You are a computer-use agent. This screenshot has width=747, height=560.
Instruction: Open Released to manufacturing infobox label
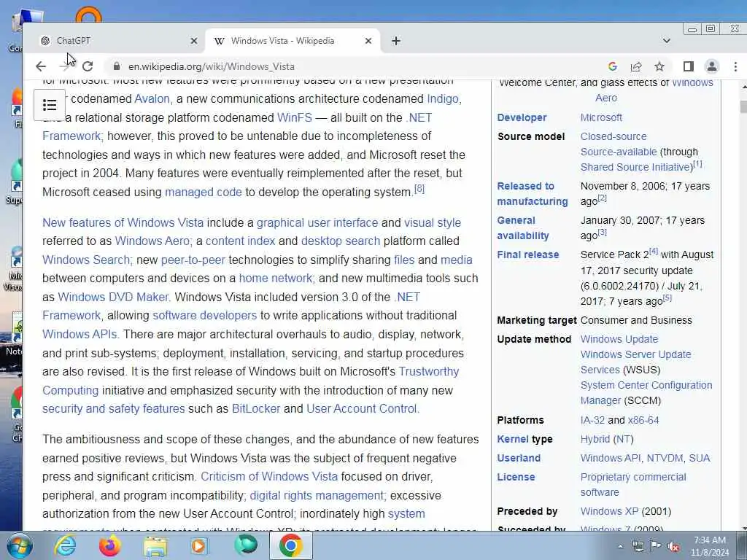tap(533, 194)
